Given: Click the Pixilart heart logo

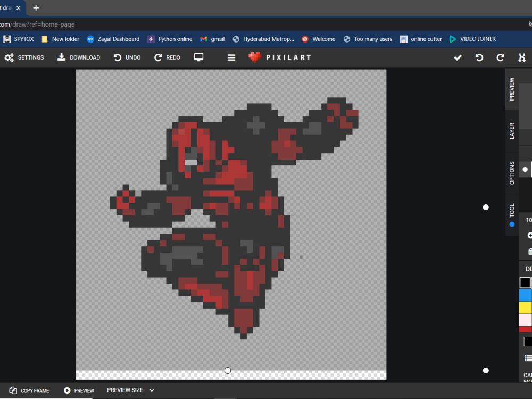Looking at the screenshot, I should (255, 57).
